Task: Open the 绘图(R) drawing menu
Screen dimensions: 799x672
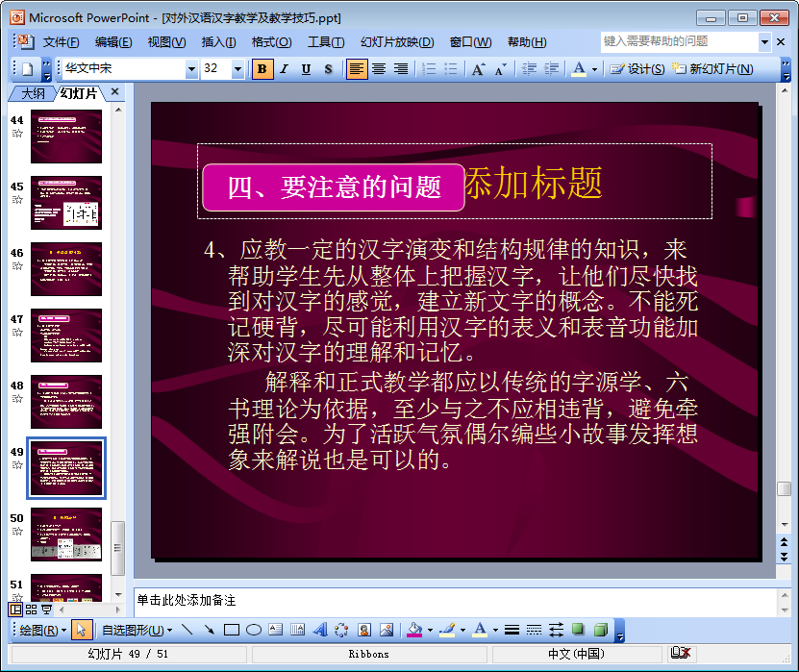Action: tap(43, 631)
